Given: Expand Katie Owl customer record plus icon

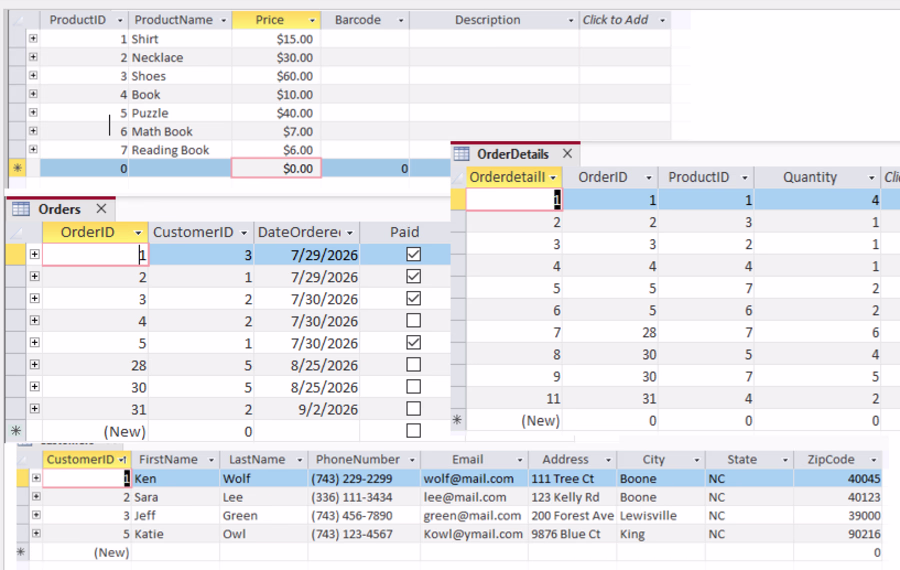Looking at the screenshot, I should 36,533.
